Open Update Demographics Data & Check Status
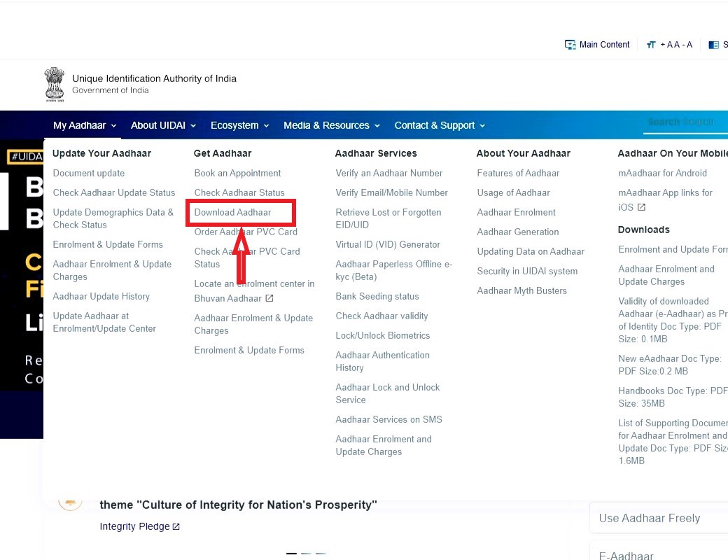 (113, 218)
